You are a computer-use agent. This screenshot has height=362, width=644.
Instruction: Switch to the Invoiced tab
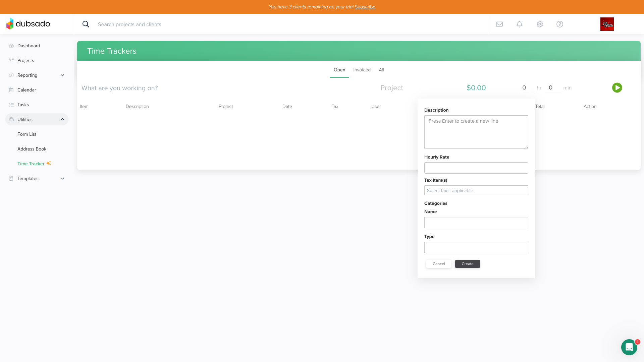click(362, 70)
